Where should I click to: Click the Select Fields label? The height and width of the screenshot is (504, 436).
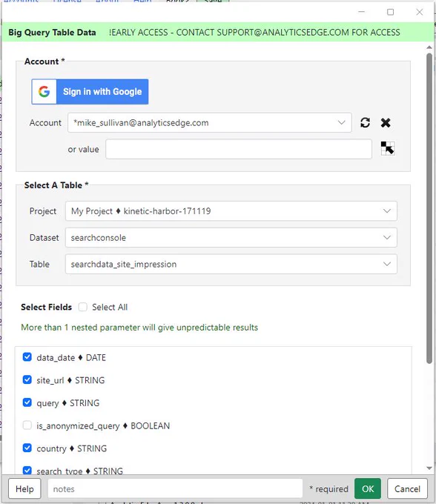pos(46,307)
